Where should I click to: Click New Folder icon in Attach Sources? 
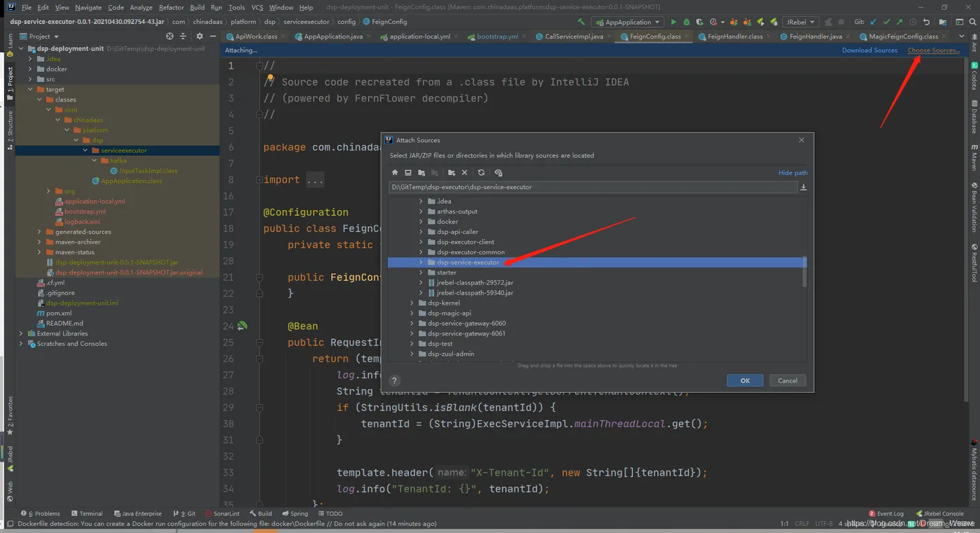coord(451,172)
